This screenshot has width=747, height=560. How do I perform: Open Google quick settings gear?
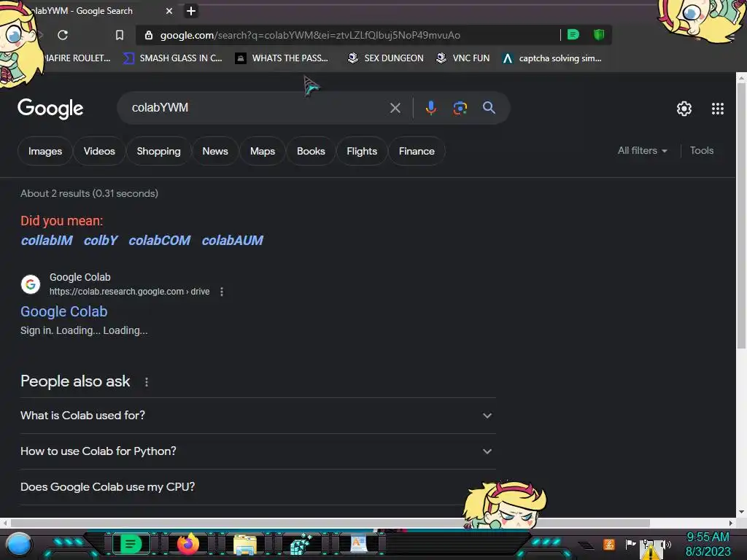[x=684, y=109]
